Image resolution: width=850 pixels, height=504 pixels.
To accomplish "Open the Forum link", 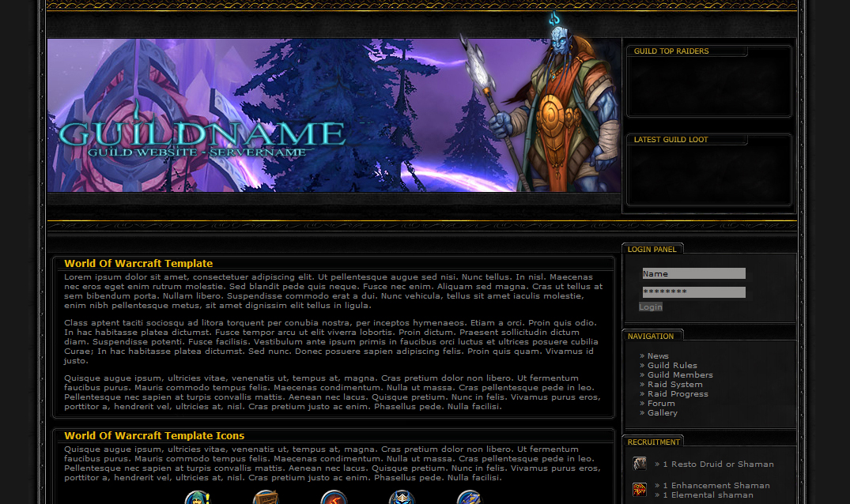I will (661, 404).
